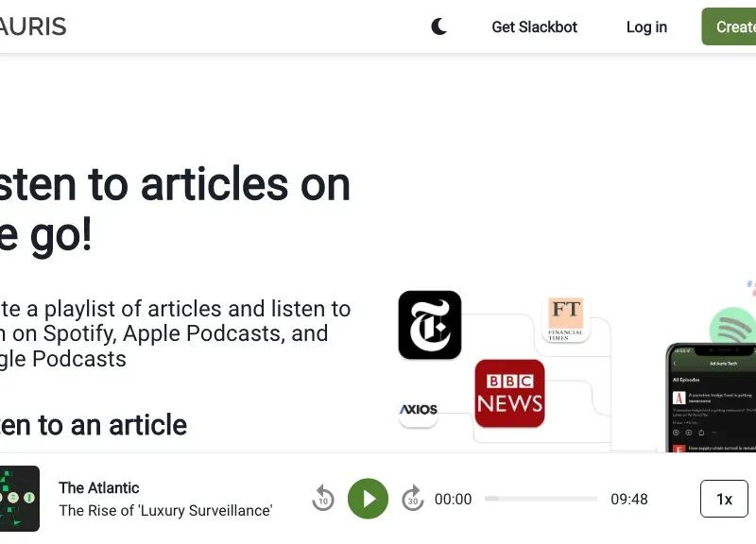The height and width of the screenshot is (544, 756).
Task: Open the player's article cover thumbnail
Action: pyautogui.click(x=19, y=498)
